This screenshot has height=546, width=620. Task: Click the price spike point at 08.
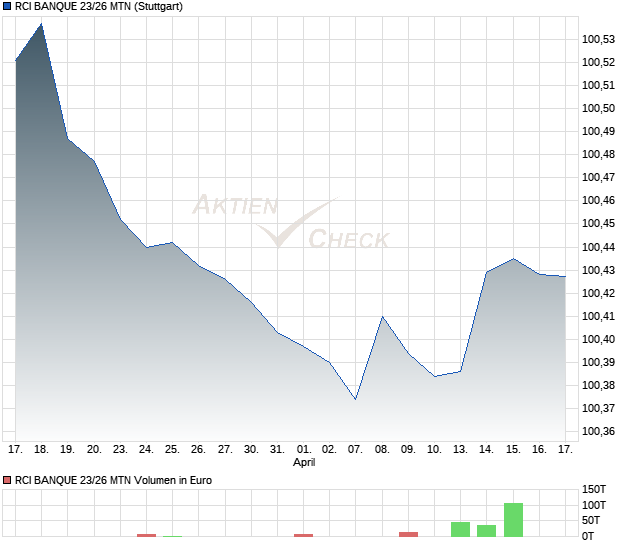tap(382, 317)
